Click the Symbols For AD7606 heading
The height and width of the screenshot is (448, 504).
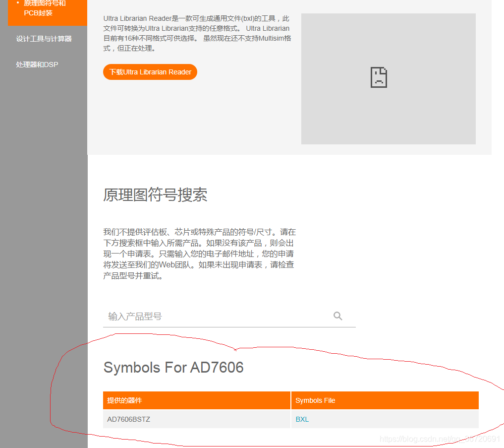click(x=173, y=367)
